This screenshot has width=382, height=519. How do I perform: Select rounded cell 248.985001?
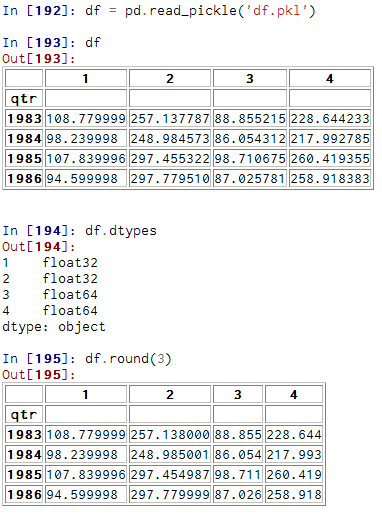click(170, 455)
